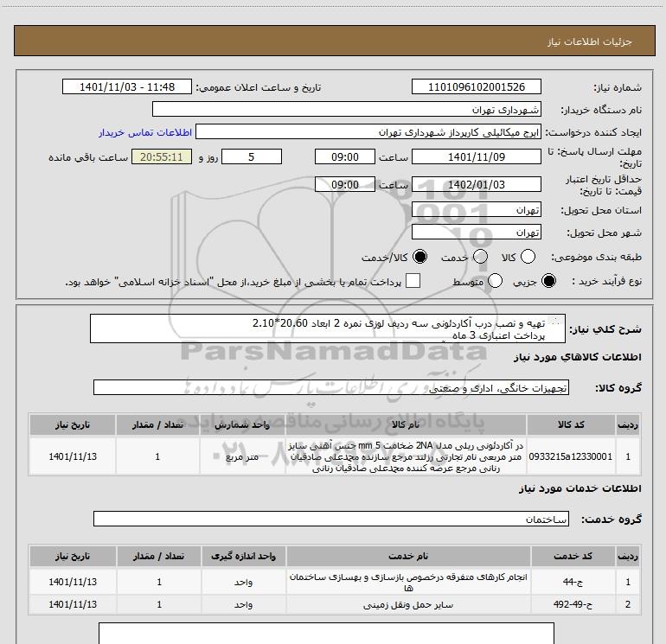666x644 pixels.
Task: Click the price validity date 1402/01/03
Action: point(476,184)
